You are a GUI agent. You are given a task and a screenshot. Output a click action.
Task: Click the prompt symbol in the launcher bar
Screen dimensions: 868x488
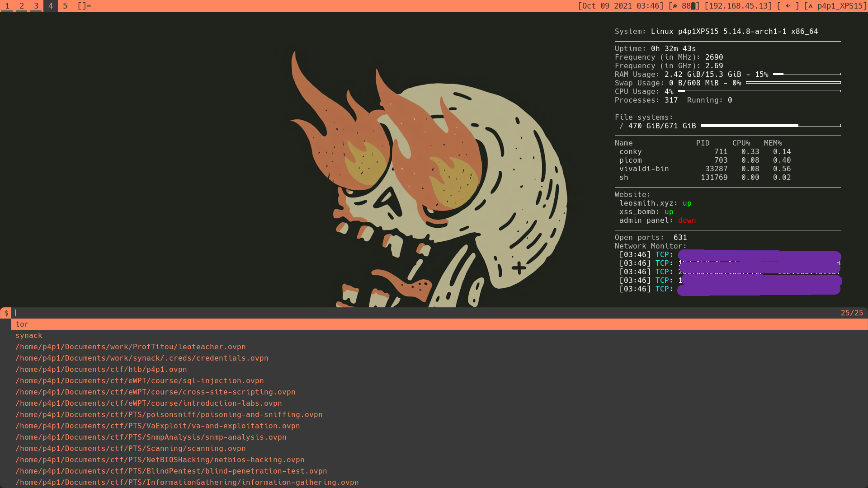click(5, 312)
